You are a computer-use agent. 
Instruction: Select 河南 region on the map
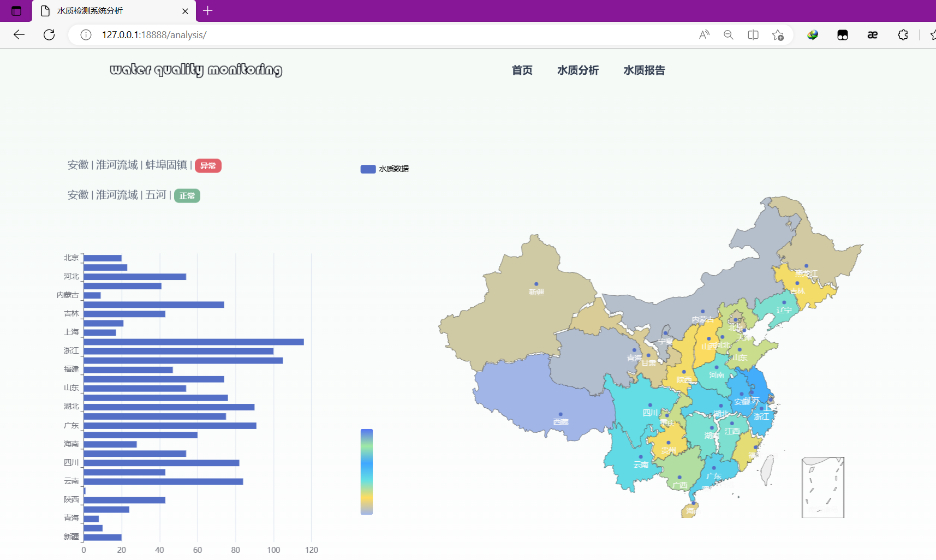point(715,374)
